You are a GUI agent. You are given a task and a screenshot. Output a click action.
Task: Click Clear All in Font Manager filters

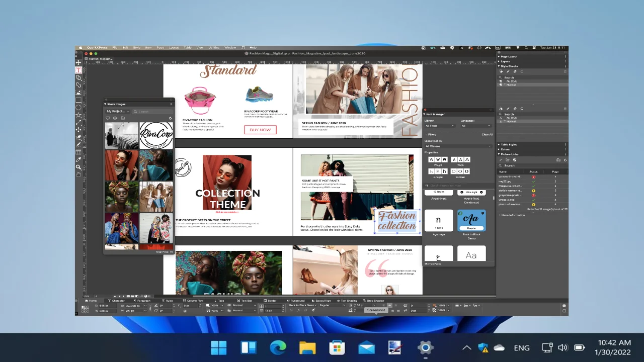[487, 134]
